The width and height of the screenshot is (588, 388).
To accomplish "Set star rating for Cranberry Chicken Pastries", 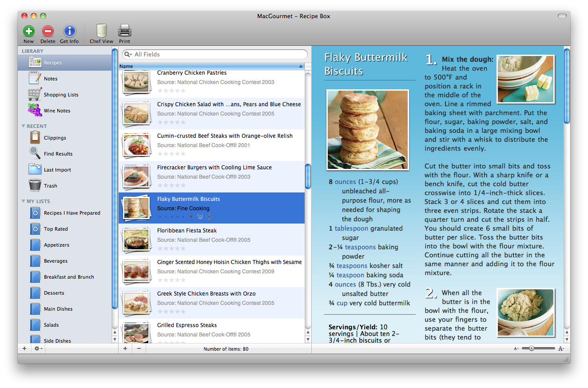I will point(171,91).
